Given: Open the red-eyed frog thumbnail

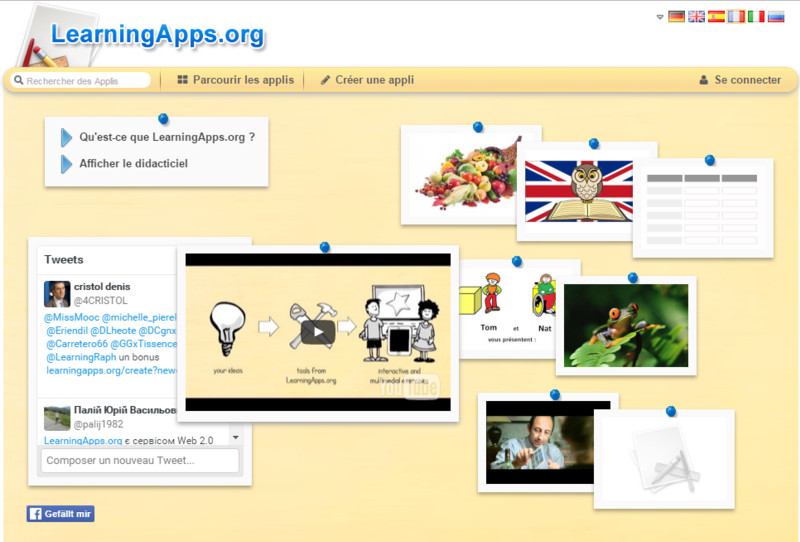Looking at the screenshot, I should (x=626, y=326).
